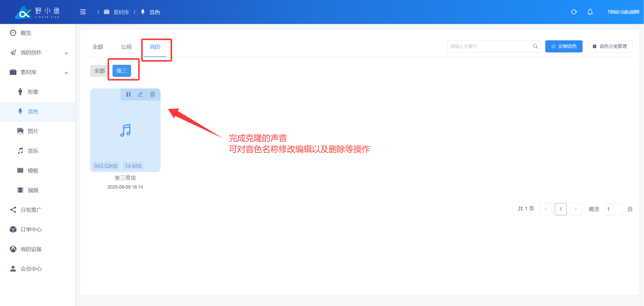Viewport: 644px width, 306px height.
Task: Go to 分发推广 in sidebar
Action: [31, 210]
